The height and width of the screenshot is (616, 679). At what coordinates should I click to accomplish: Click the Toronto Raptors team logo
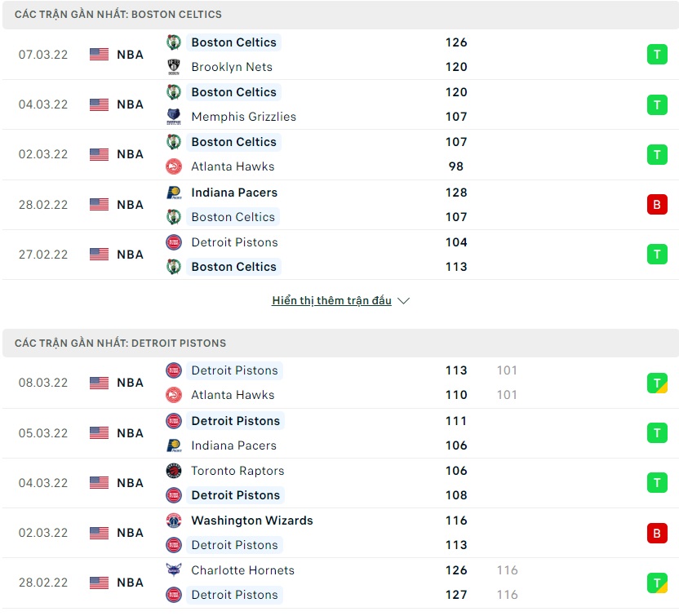173,471
